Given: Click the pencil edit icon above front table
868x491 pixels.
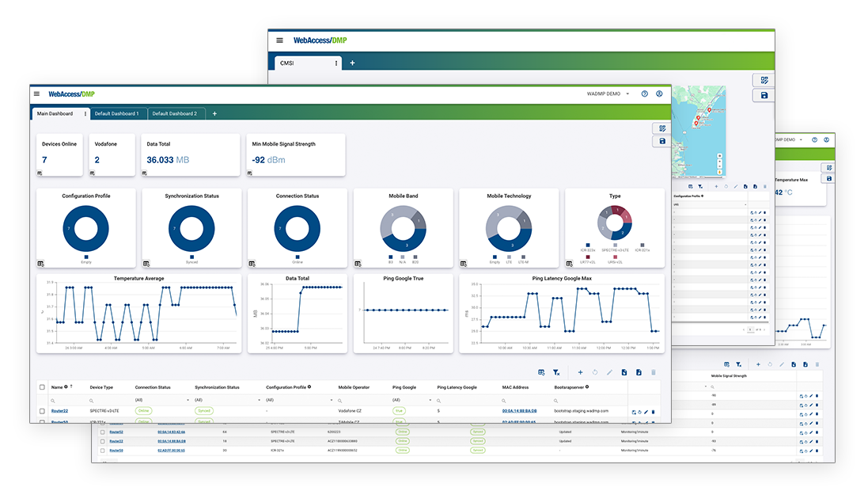Looking at the screenshot, I should tap(609, 372).
